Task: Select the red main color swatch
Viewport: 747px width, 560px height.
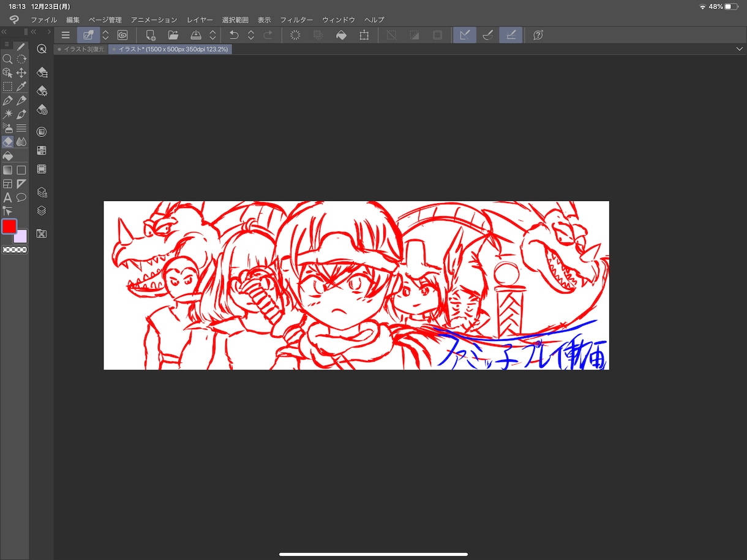Action: point(9,226)
